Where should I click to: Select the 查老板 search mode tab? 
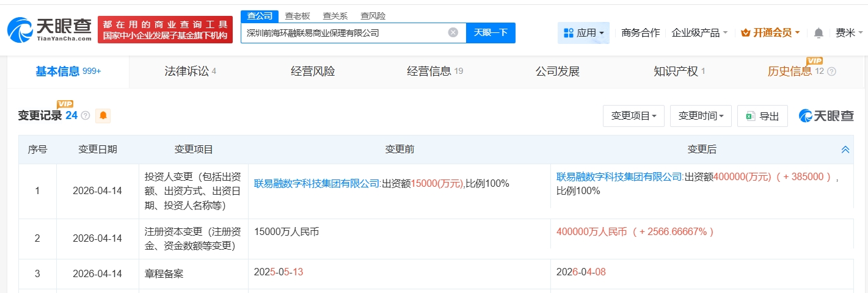click(x=297, y=16)
